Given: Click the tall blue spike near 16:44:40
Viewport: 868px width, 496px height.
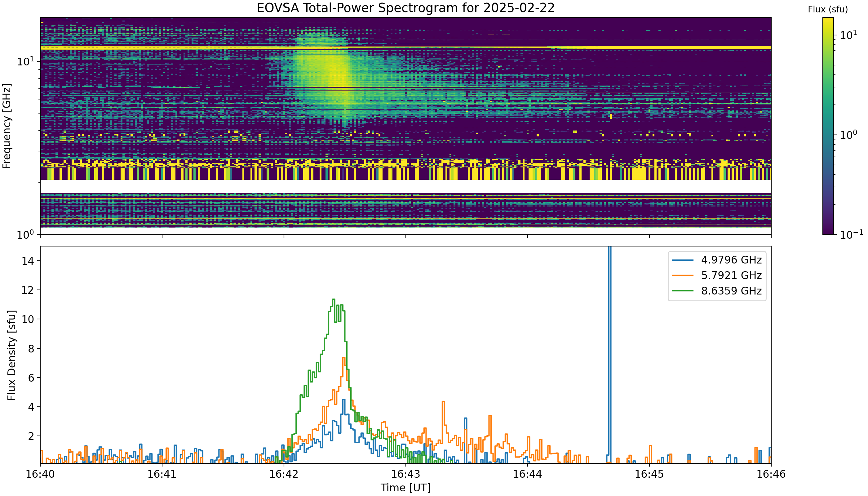Looking at the screenshot, I should point(610,354).
